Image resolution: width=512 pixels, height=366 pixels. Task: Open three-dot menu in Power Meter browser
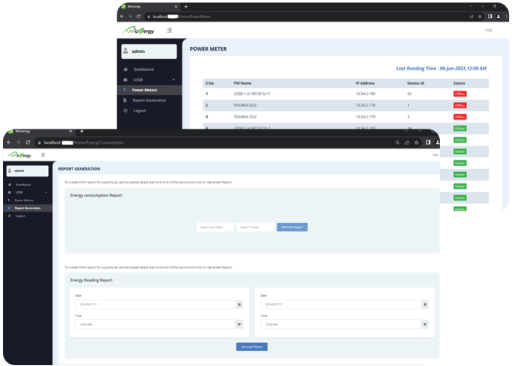click(507, 16)
